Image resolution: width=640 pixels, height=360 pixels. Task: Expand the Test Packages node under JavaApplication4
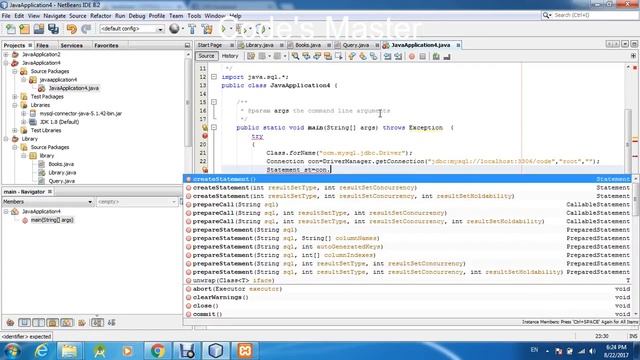[x=15, y=97]
